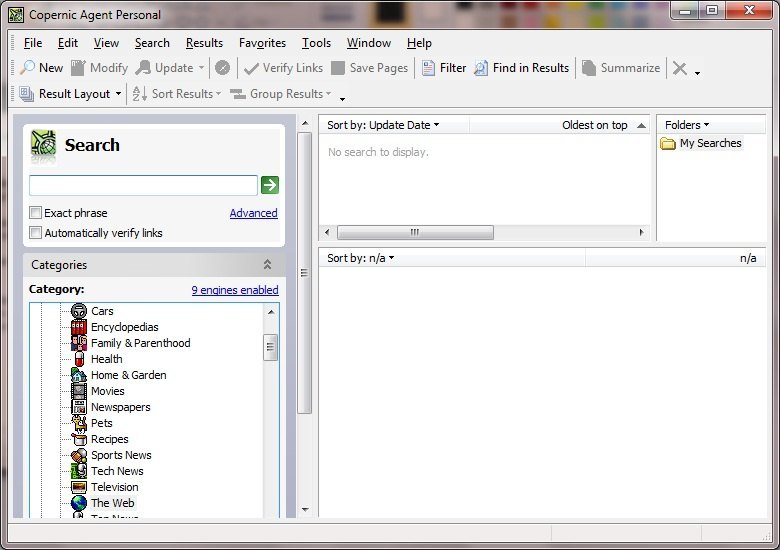Click the Delete X icon in toolbar
780x550 pixels.
680,68
